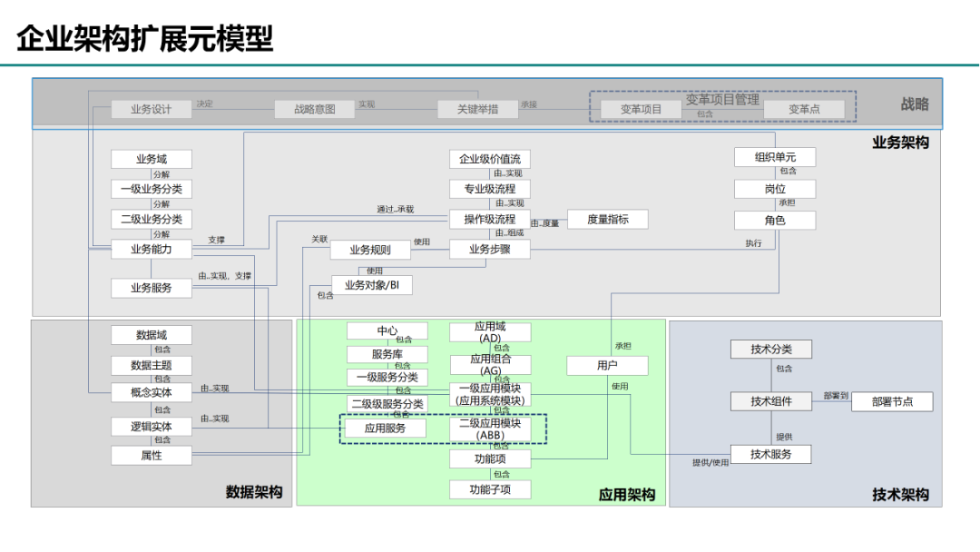
Task: Select the 变革项目 box
Action: coord(641,109)
